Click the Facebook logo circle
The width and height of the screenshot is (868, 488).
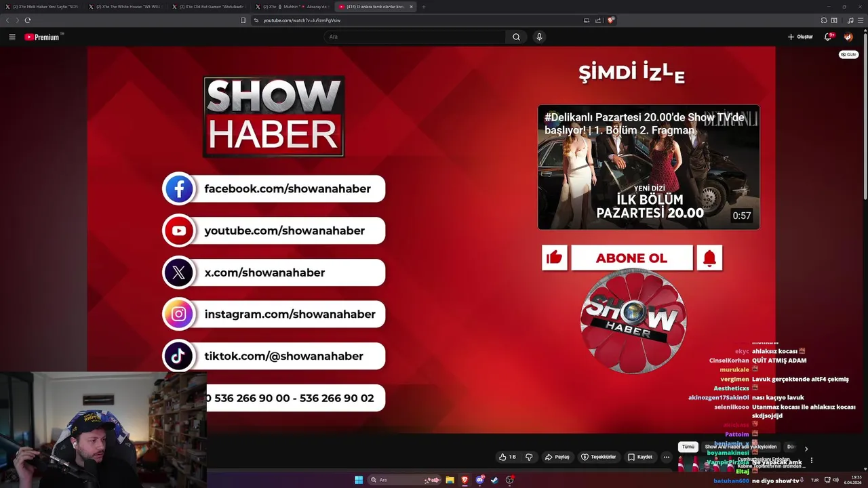(179, 188)
